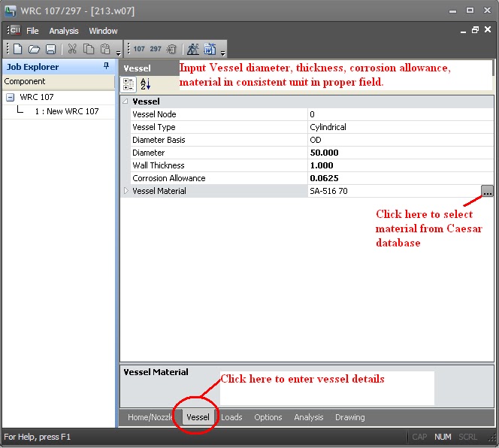Switch to the Home/Nozzle tab
Screen dimensions: 499x448
tap(150, 417)
